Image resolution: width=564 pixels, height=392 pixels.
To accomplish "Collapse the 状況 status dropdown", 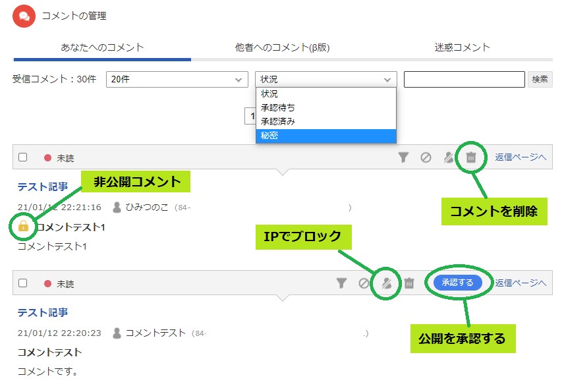I will pyautogui.click(x=326, y=80).
